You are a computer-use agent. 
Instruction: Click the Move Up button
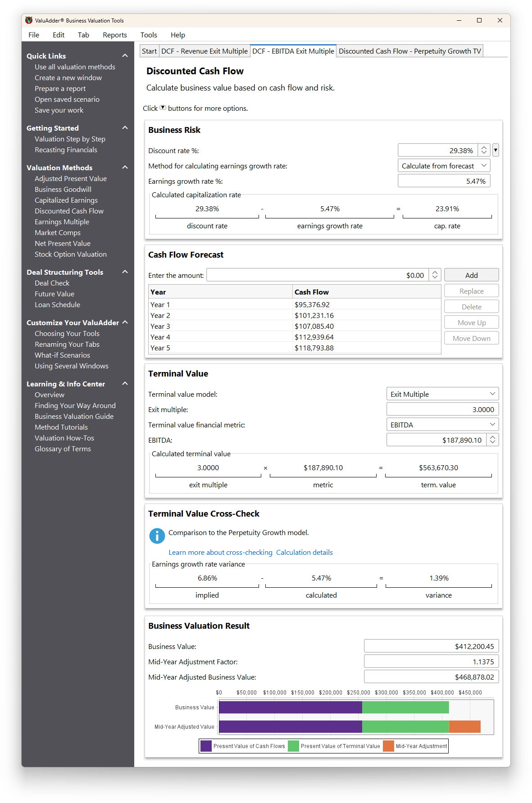471,322
